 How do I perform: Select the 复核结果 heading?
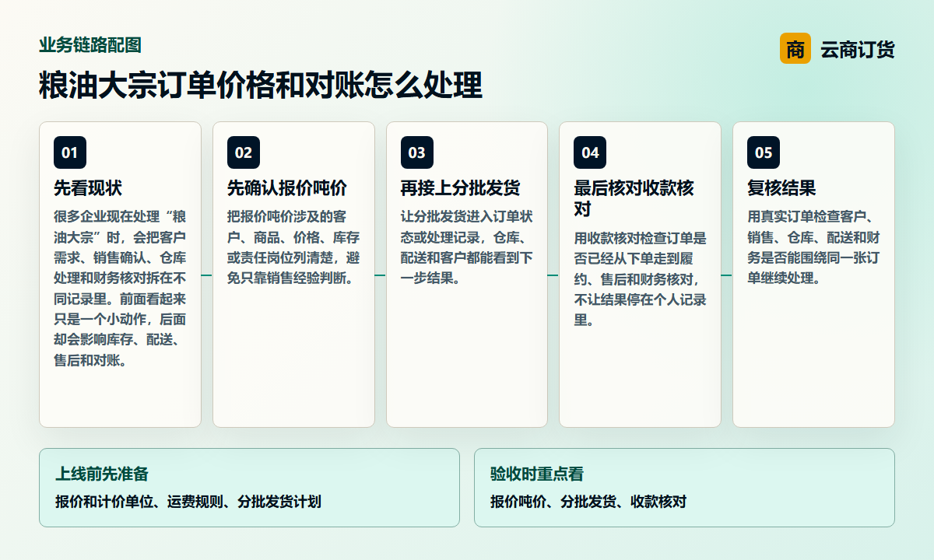[781, 188]
